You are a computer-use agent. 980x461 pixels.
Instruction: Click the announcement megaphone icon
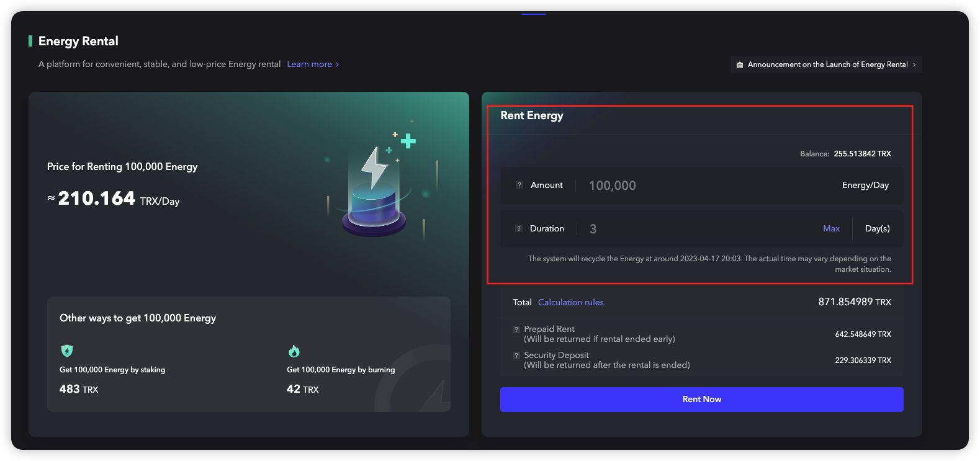click(x=740, y=65)
